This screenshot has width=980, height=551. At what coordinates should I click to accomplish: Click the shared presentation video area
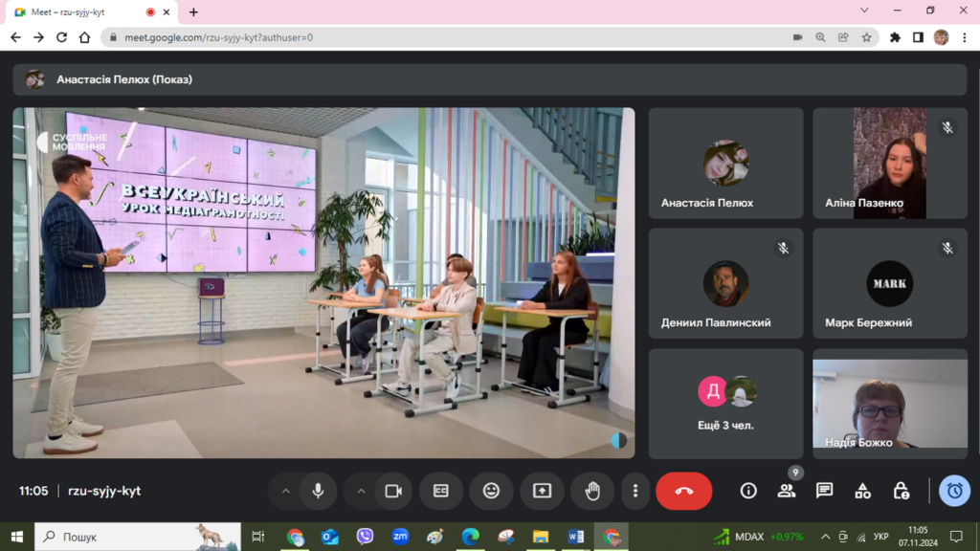pos(323,283)
